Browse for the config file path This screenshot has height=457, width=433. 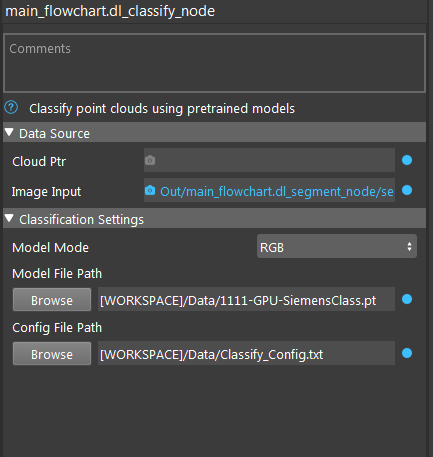(x=52, y=354)
